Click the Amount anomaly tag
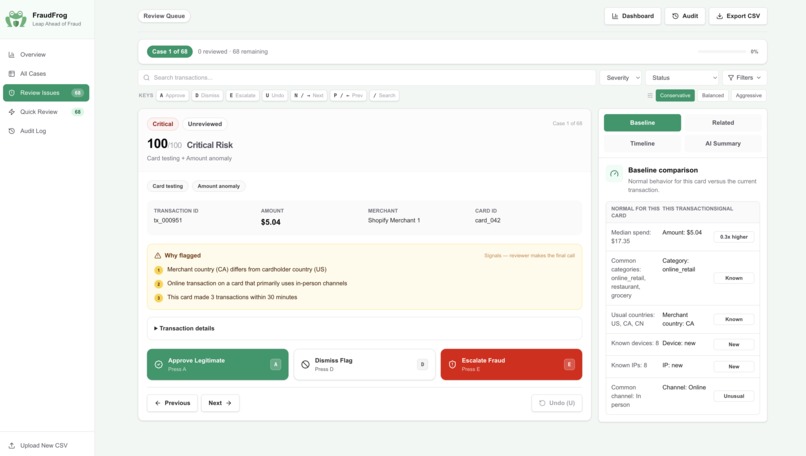Viewport: 806px width, 456px height. pos(218,186)
